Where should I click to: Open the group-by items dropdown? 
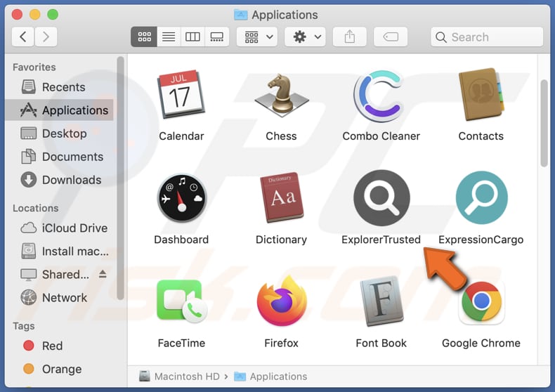click(x=257, y=37)
